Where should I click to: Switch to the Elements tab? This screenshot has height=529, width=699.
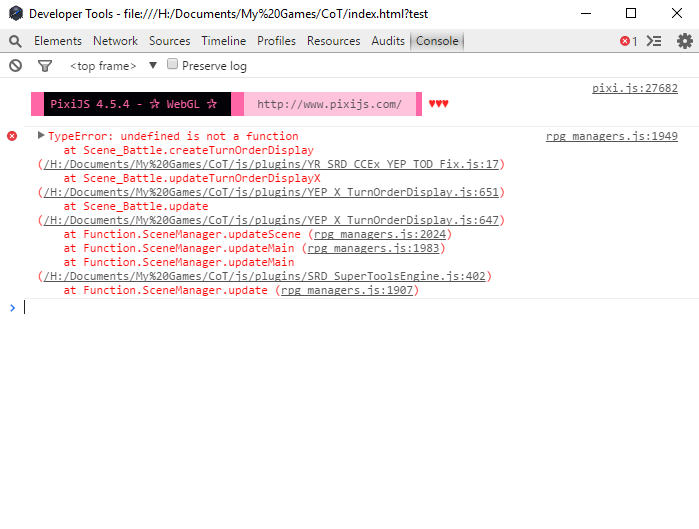click(58, 41)
